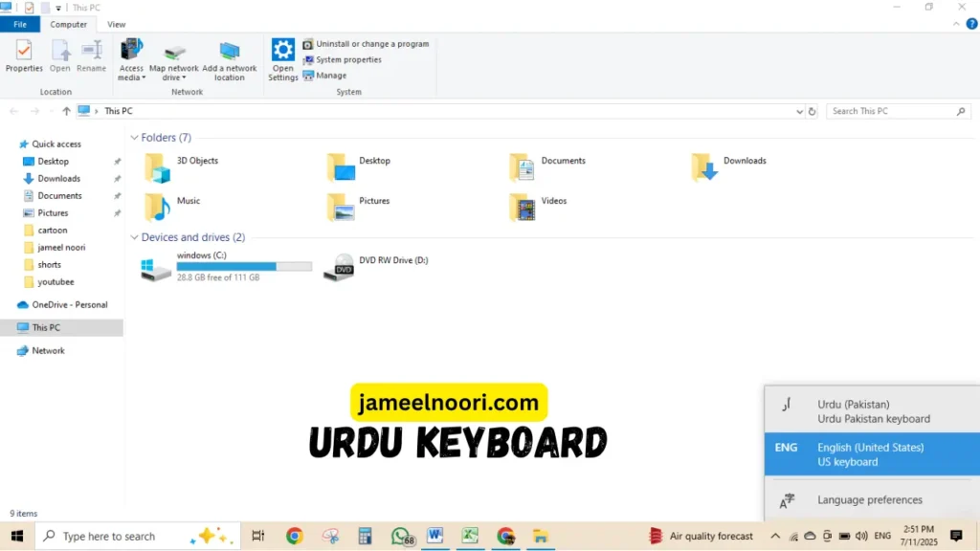
Task: Open the File tab
Action: click(20, 24)
